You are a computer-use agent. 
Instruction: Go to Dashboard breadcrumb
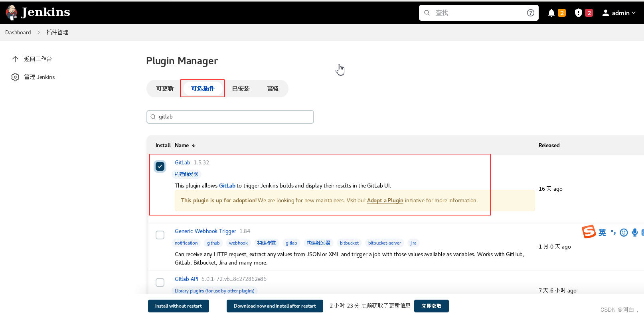coord(18,32)
